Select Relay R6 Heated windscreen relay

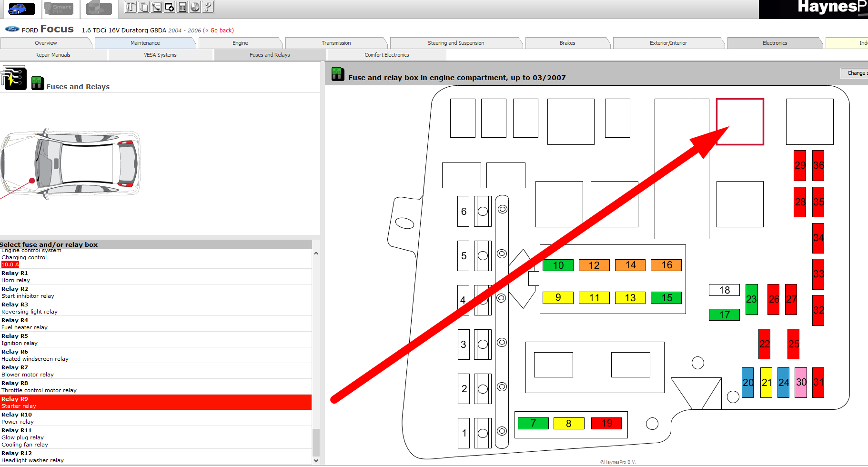click(x=156, y=355)
